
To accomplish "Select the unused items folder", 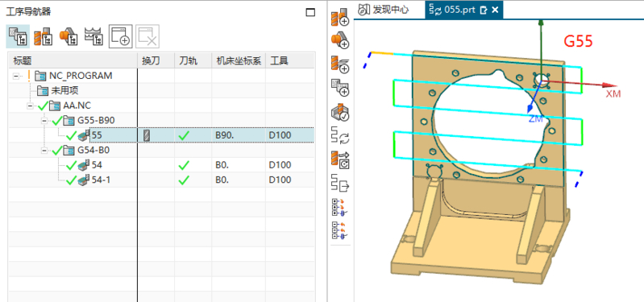I will (64, 91).
